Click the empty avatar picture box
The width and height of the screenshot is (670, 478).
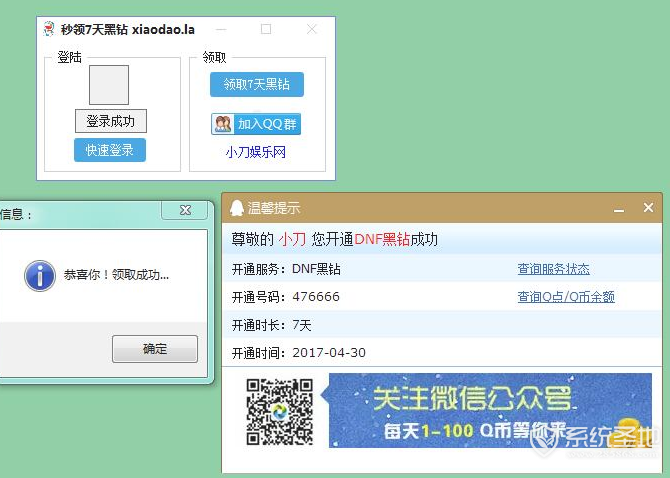(x=109, y=85)
